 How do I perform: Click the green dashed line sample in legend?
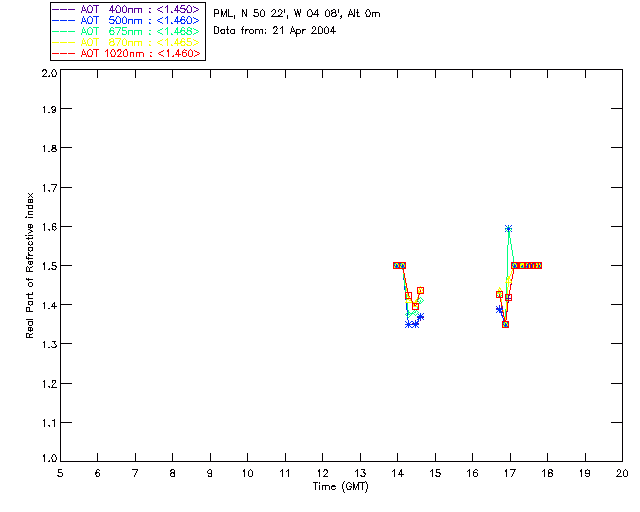tap(64, 31)
